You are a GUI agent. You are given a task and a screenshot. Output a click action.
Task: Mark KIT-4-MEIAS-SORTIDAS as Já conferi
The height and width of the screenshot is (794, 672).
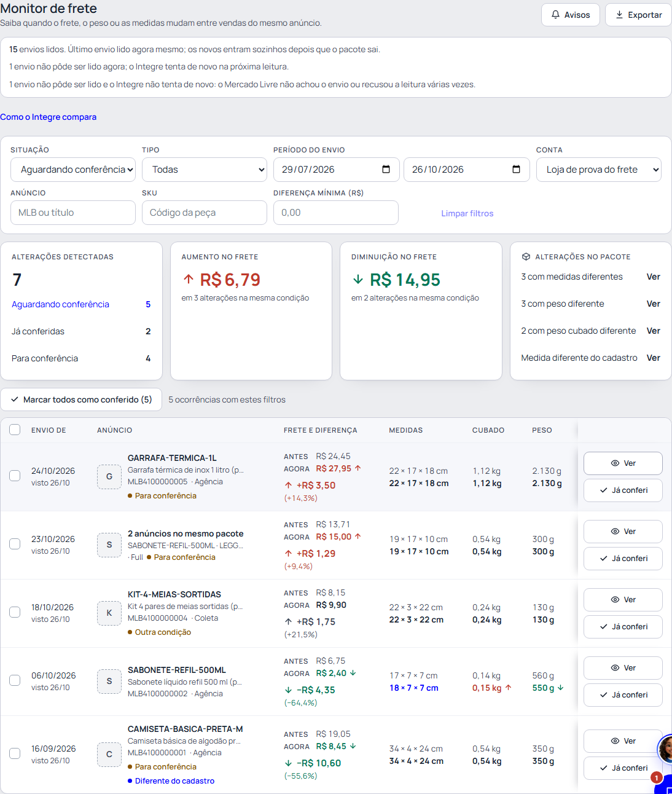click(623, 627)
